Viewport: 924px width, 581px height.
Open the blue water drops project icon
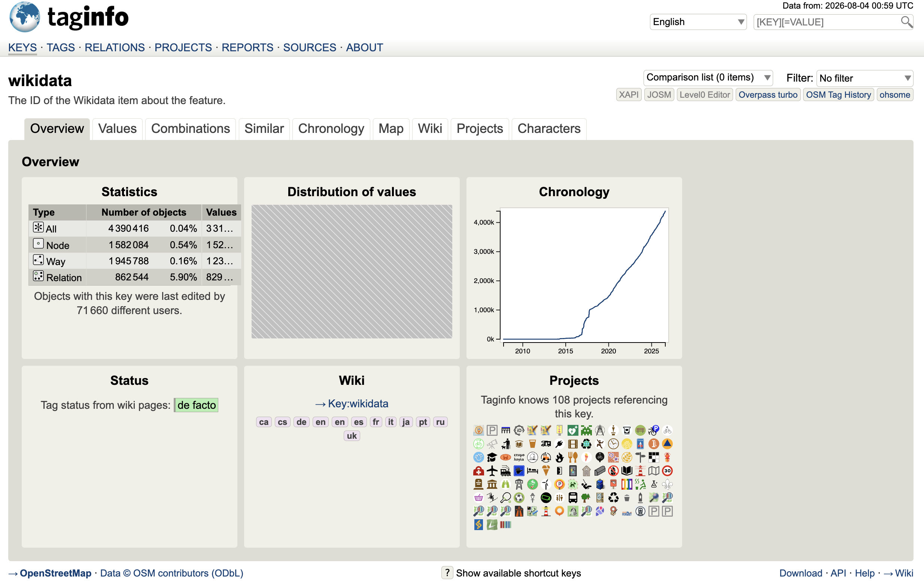tap(478, 457)
